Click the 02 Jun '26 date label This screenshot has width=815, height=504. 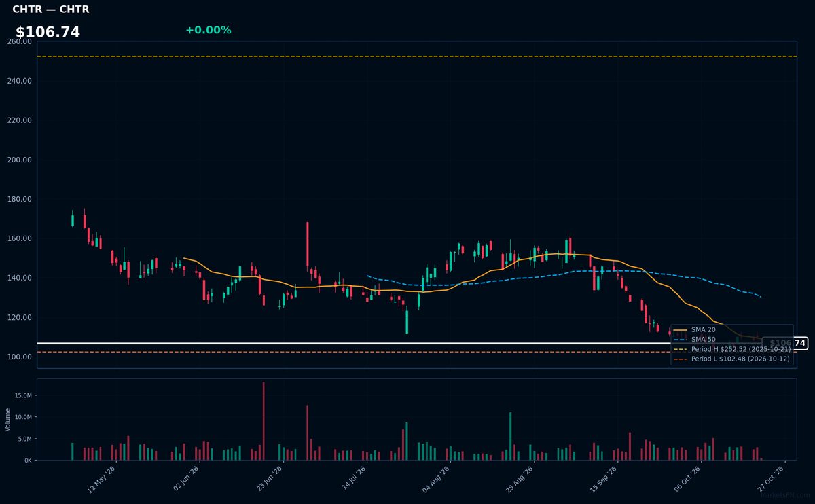185,479
